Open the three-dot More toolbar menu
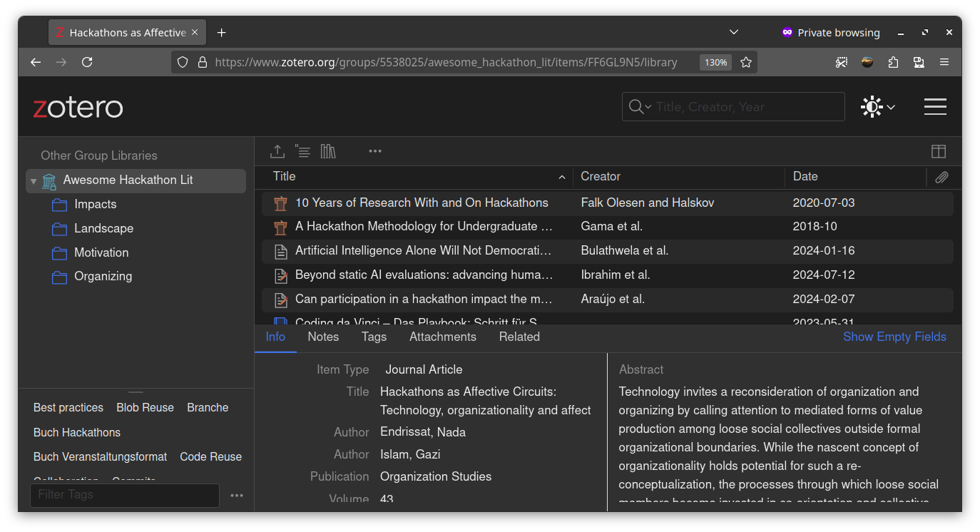This screenshot has height=532, width=980. coord(375,151)
